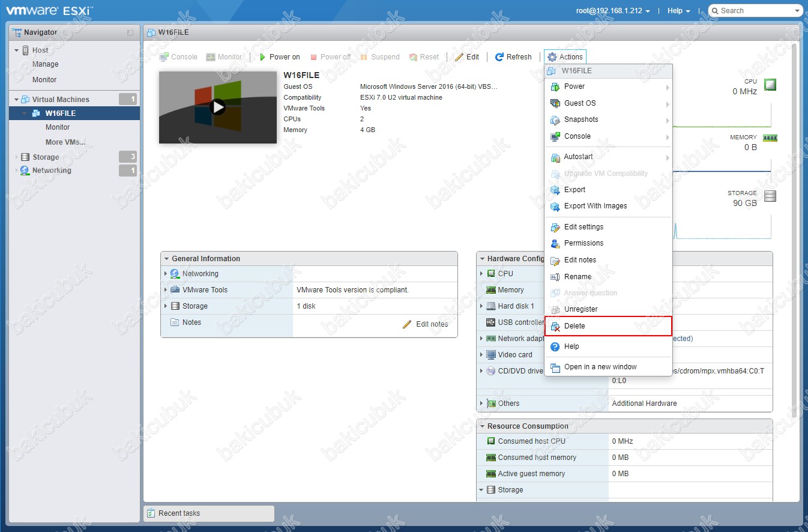Expand the Networking row in General Information

tap(166, 274)
